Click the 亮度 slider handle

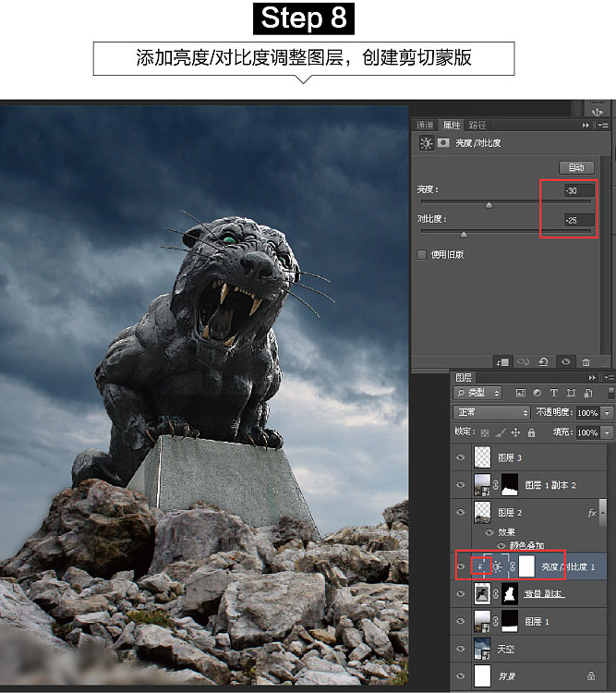pyautogui.click(x=489, y=205)
